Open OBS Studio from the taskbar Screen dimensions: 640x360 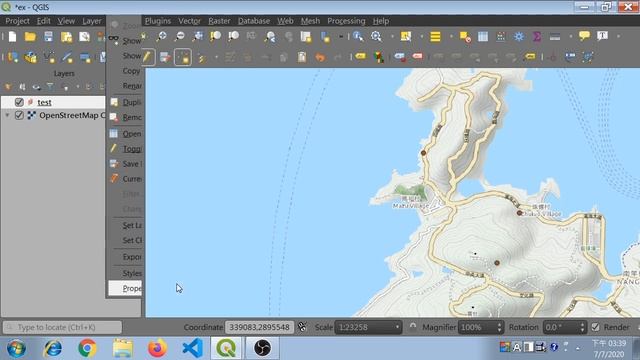click(262, 348)
